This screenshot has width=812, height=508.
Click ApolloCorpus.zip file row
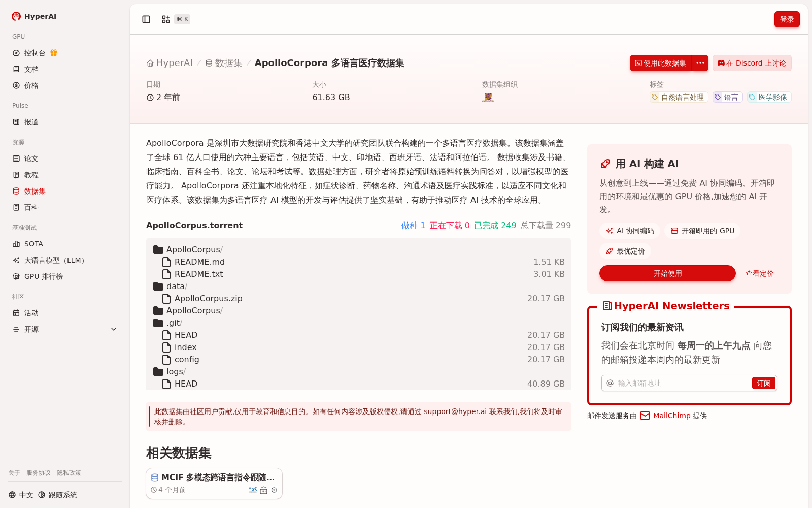tap(358, 298)
